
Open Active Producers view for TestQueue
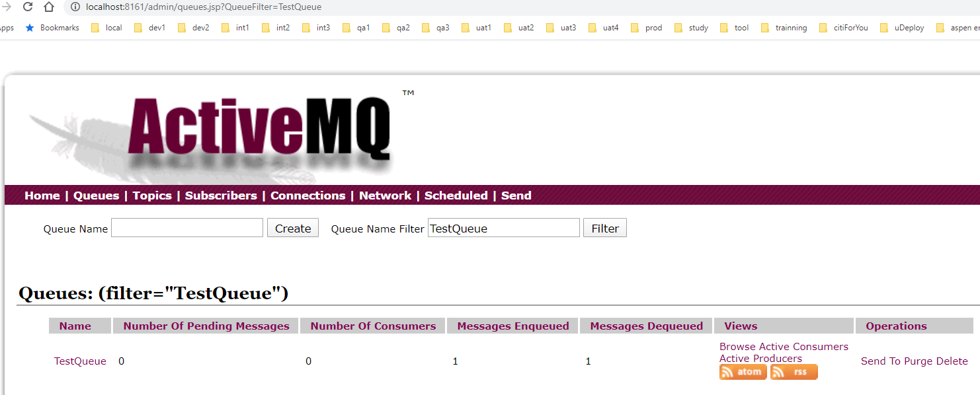[x=760, y=359]
